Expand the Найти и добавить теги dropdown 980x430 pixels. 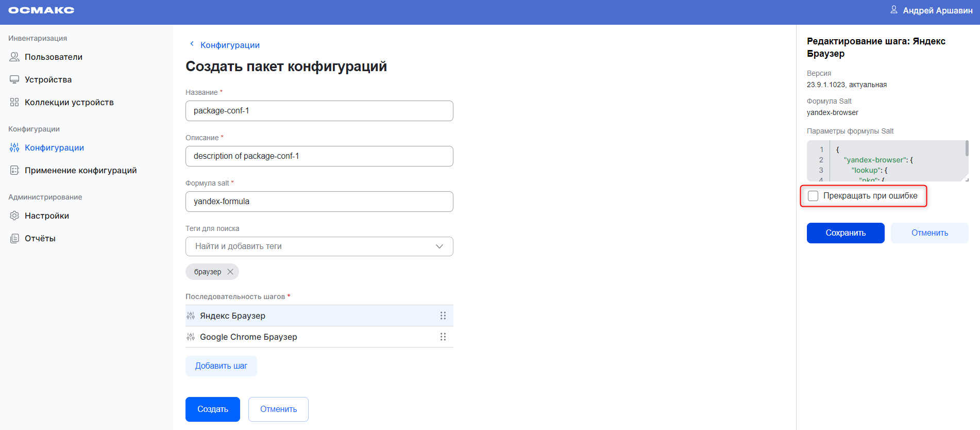click(439, 246)
